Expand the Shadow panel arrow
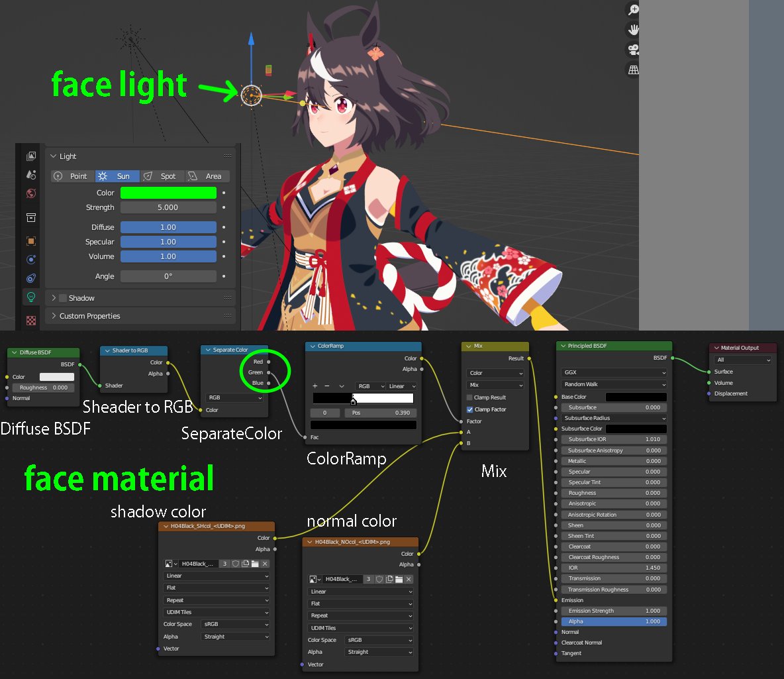 [54, 298]
